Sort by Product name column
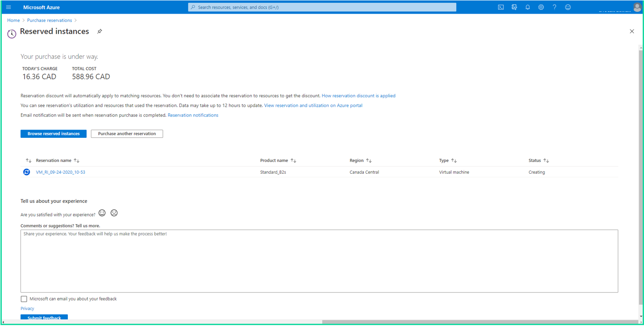Screen dimensions: 644x326 coord(278,160)
